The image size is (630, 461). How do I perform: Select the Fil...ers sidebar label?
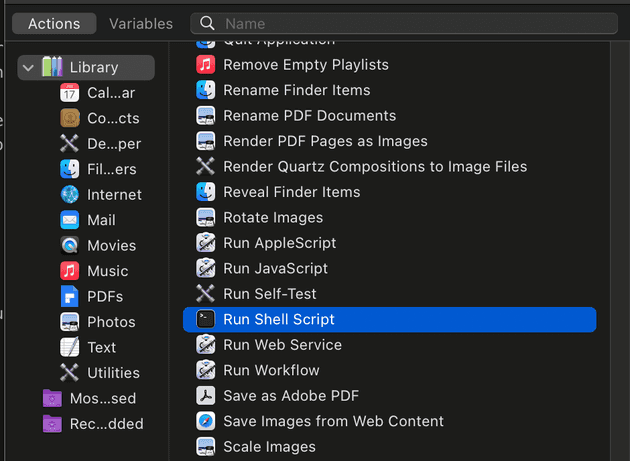click(112, 169)
